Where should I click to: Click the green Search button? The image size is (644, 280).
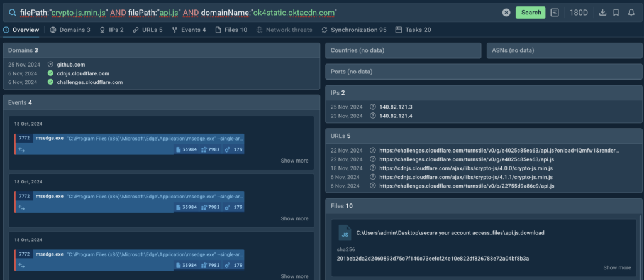(530, 13)
